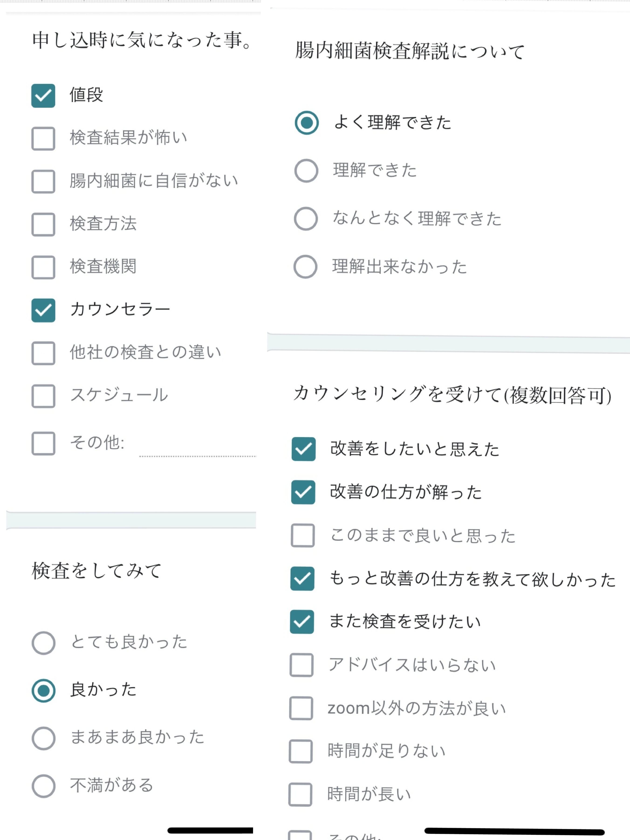Enable the スケジュール checkbox
Screen dimensions: 630x840
click(43, 396)
